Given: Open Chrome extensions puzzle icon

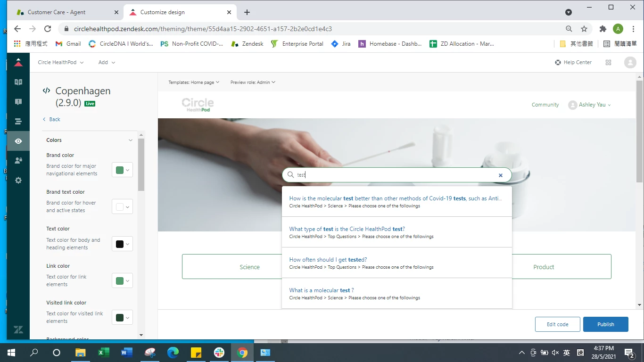Looking at the screenshot, I should click(x=603, y=29).
